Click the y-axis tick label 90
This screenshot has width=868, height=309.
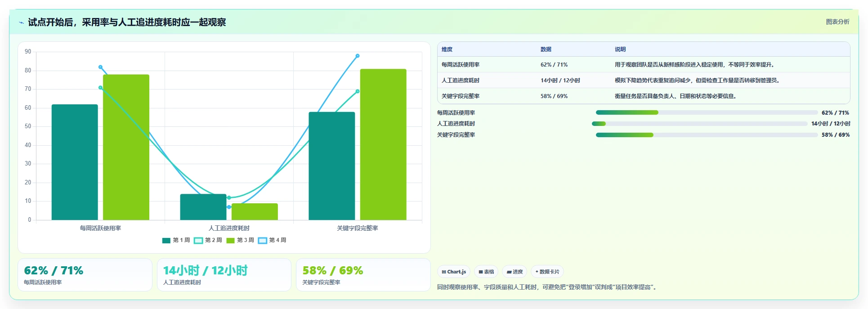click(28, 52)
